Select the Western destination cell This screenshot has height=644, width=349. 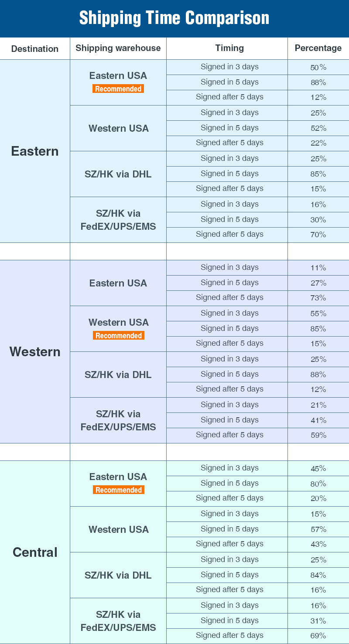point(35,351)
